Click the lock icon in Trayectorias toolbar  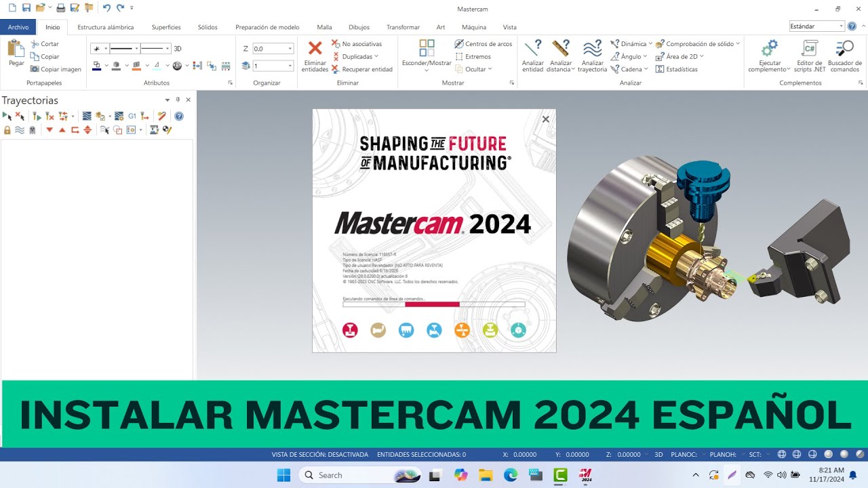(7, 129)
